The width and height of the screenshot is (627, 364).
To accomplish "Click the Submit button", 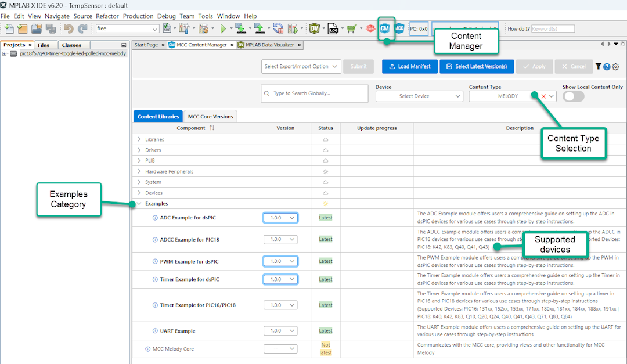I will point(358,66).
